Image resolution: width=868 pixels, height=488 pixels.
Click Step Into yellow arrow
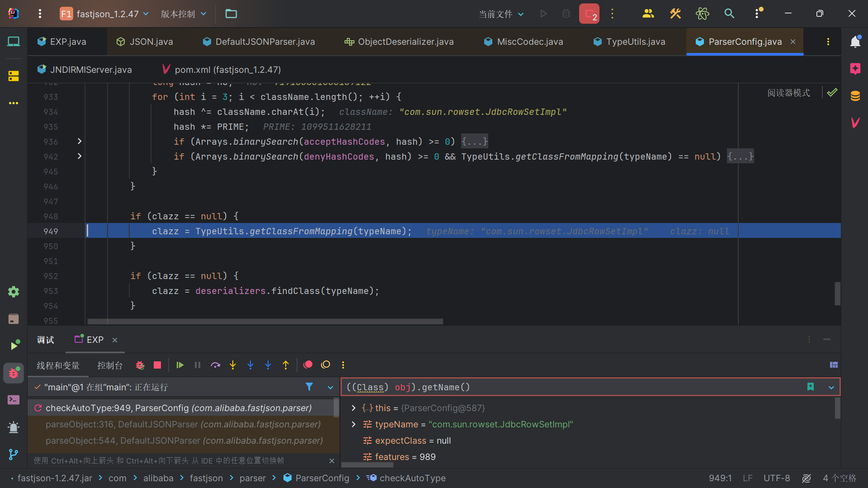tap(233, 365)
